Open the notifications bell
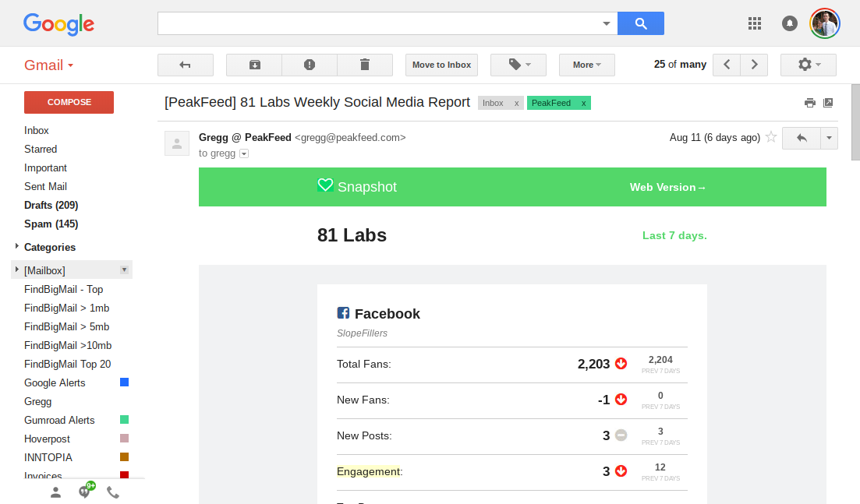The image size is (860, 504). [x=789, y=23]
